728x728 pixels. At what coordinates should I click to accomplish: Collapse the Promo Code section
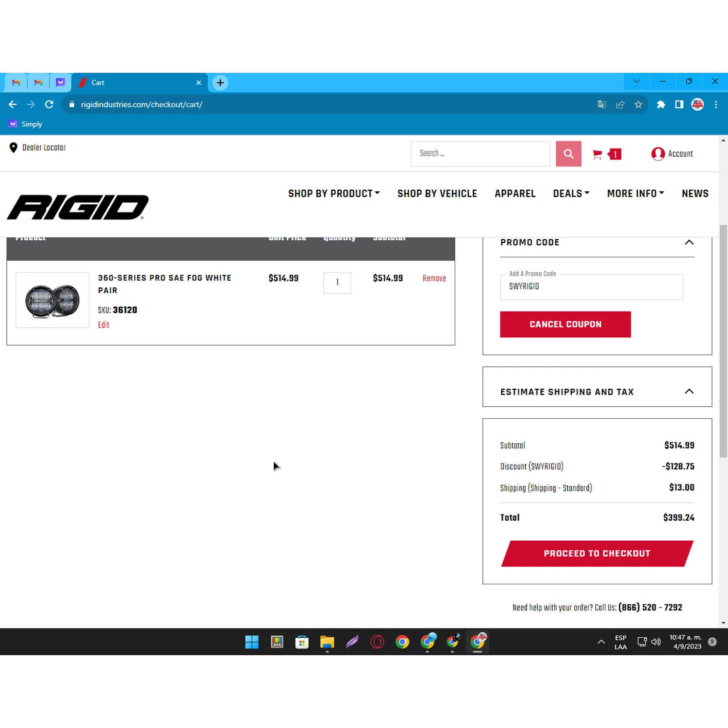[x=689, y=242]
